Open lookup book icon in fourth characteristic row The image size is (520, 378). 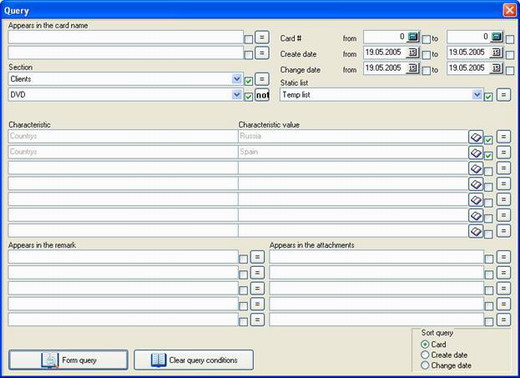(476, 184)
